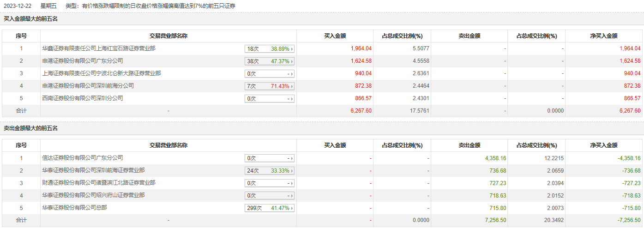Click 交易营业部名称 header in buy table
The image size is (644, 228).
point(168,36)
